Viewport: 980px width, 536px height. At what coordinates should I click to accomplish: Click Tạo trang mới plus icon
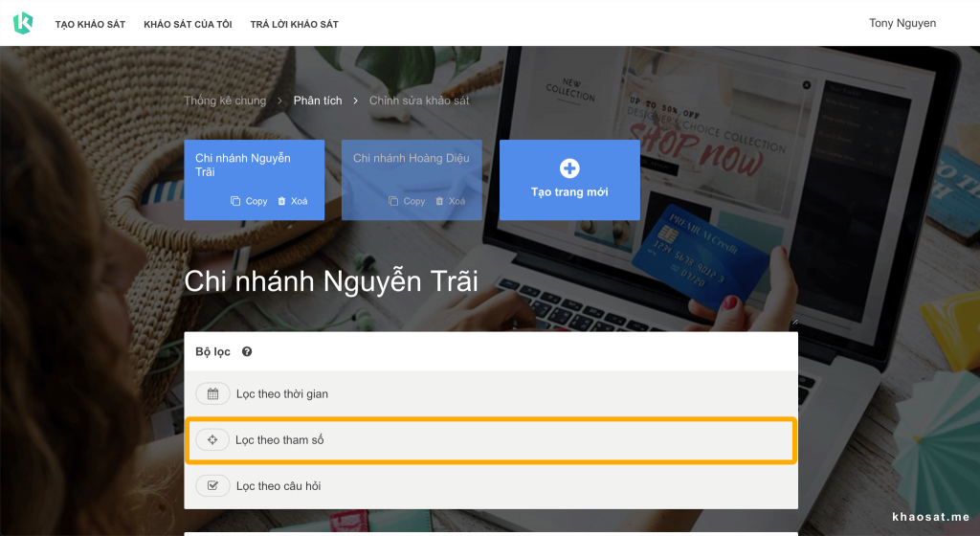coord(569,168)
